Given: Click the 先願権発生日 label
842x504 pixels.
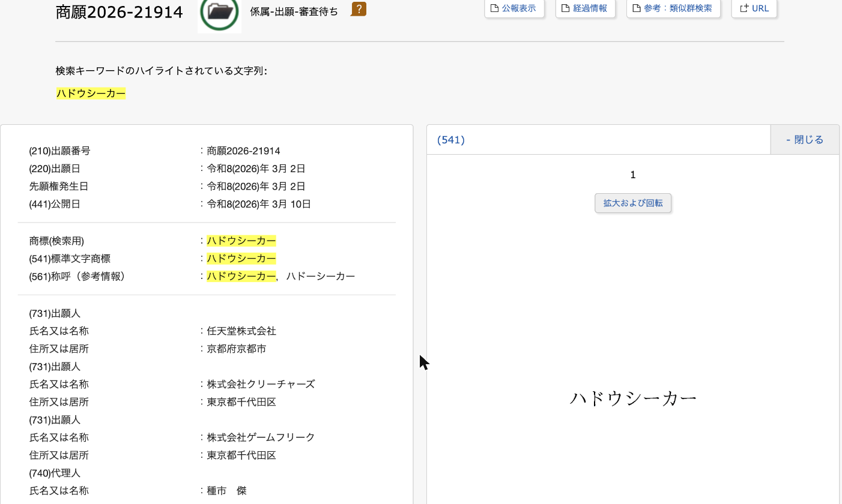Looking at the screenshot, I should pos(59,187).
